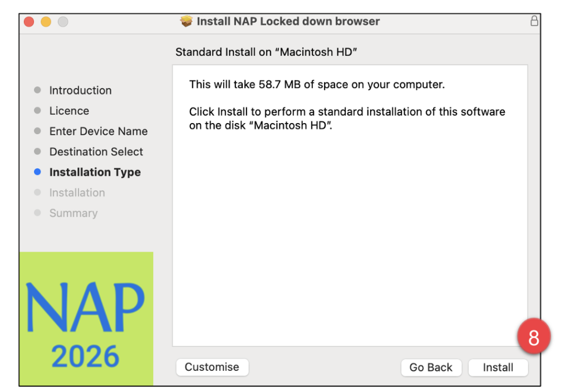This screenshot has height=392, width=570.
Task: Click the Summary step in the sidebar
Action: point(73,213)
